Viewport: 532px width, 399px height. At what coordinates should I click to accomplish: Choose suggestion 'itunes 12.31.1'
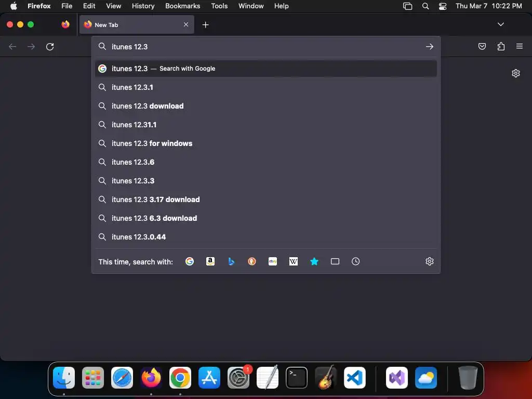265,125
